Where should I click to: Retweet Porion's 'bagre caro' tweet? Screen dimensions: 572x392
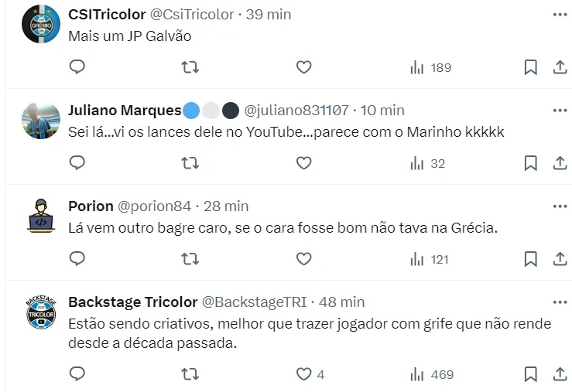coord(190,259)
